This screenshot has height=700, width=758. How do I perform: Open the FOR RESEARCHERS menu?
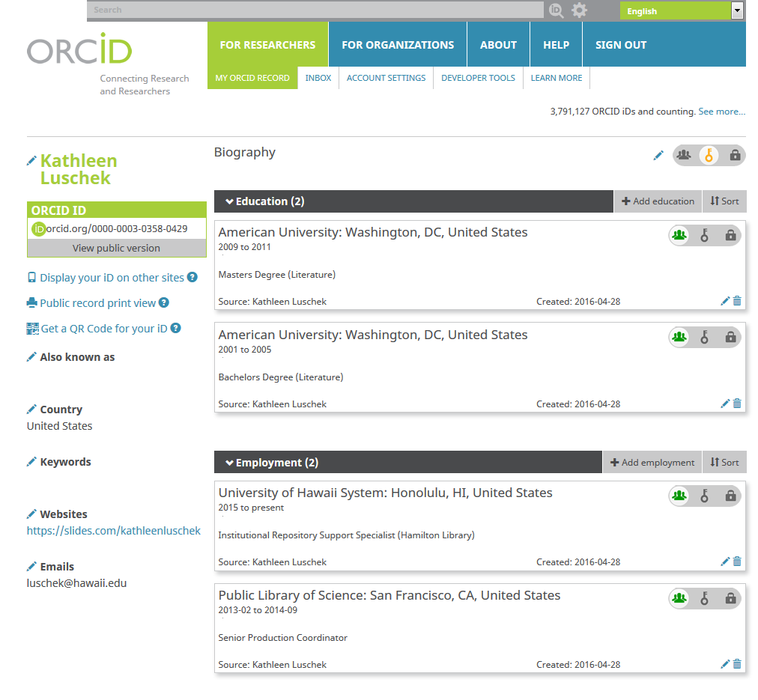(x=268, y=44)
